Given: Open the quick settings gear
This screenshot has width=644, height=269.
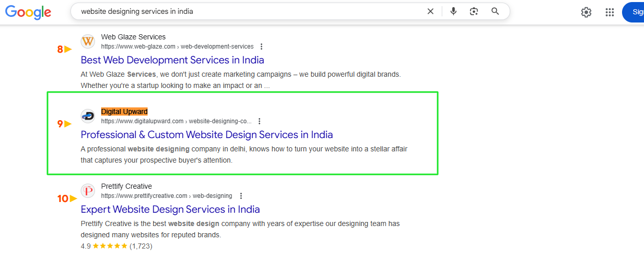Looking at the screenshot, I should (586, 12).
